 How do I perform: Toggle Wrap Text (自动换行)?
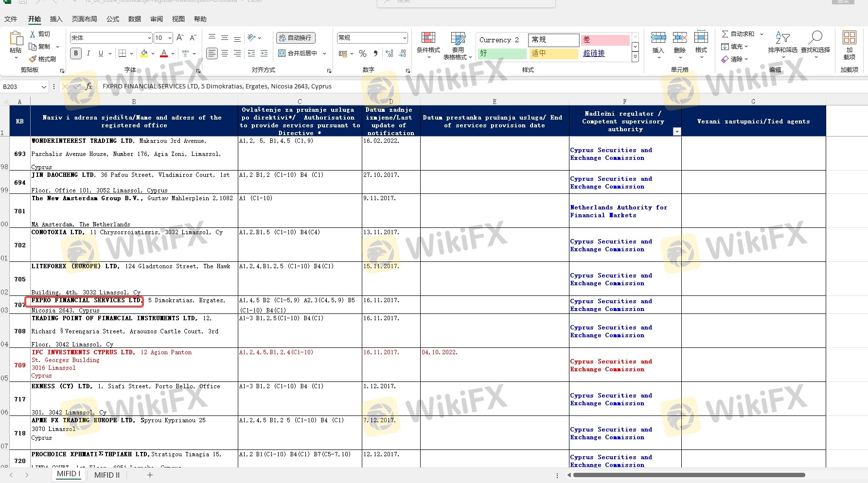(x=296, y=38)
